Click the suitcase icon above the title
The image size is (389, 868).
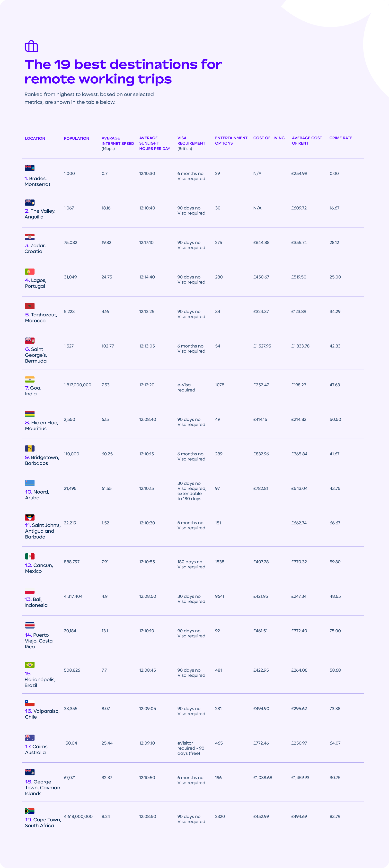coord(31,46)
